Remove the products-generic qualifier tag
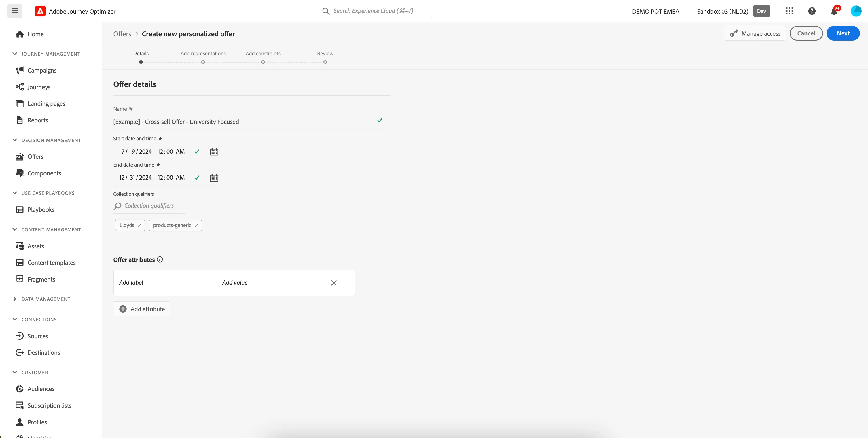The height and width of the screenshot is (438, 868). coord(197,225)
